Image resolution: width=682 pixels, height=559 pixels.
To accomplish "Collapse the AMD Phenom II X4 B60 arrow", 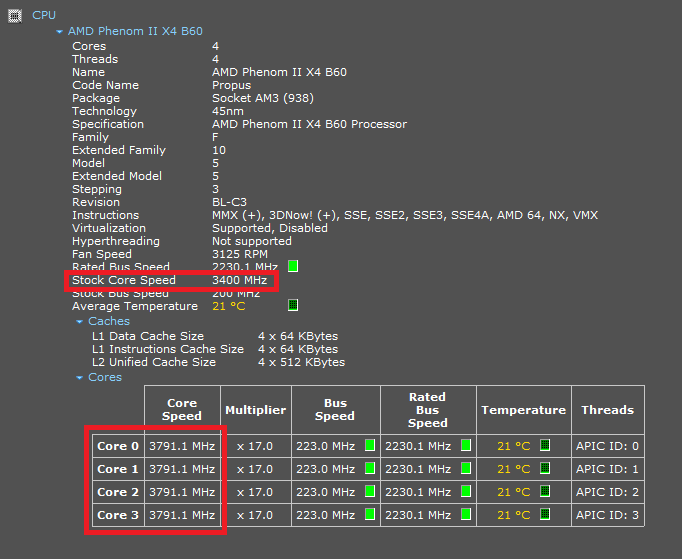I will tap(60, 32).
